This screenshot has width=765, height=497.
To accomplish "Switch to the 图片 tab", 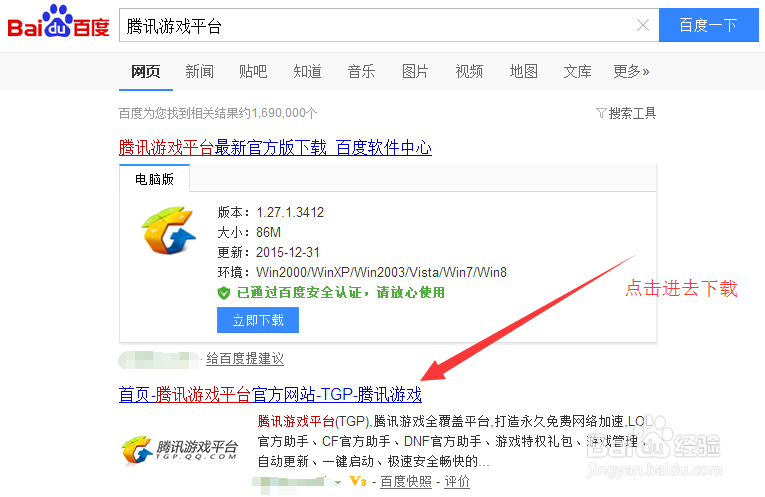I will click(x=415, y=72).
